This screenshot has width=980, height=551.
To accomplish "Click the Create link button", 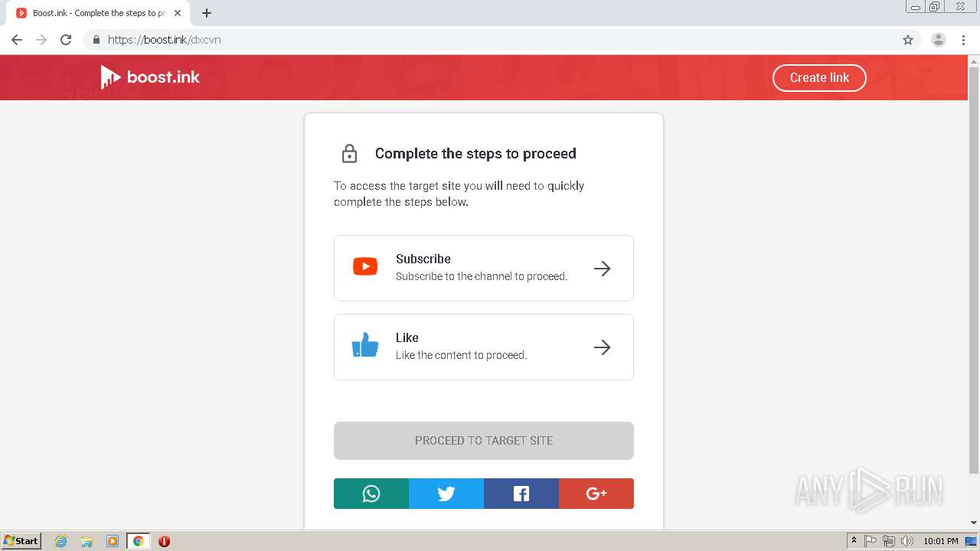I will (819, 77).
